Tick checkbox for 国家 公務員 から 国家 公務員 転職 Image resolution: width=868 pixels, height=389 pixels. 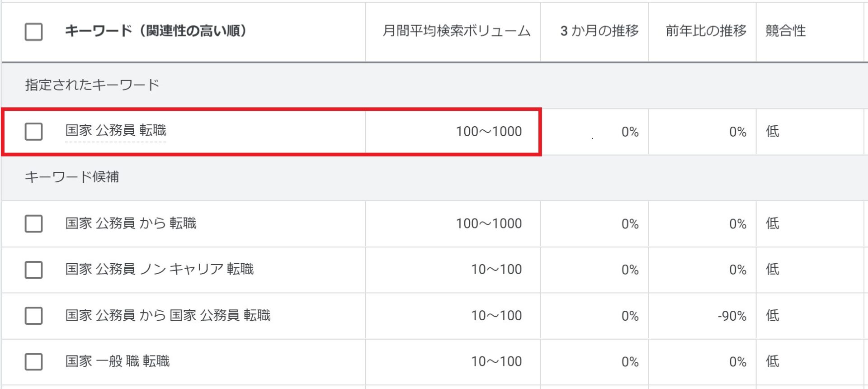tap(33, 316)
